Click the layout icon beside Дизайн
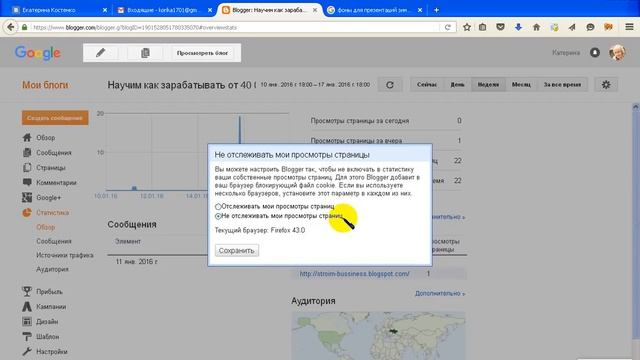Image resolution: width=640 pixels, height=360 pixels. 27,322
